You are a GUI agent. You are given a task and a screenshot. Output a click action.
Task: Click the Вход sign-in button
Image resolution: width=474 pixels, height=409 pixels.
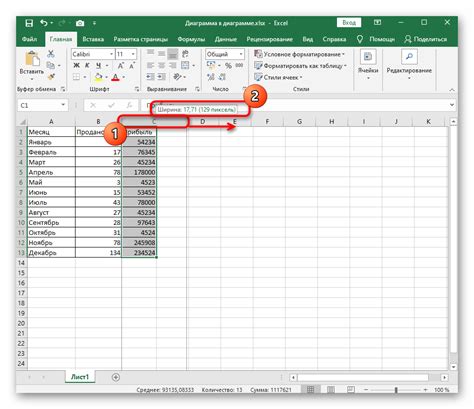(x=349, y=23)
